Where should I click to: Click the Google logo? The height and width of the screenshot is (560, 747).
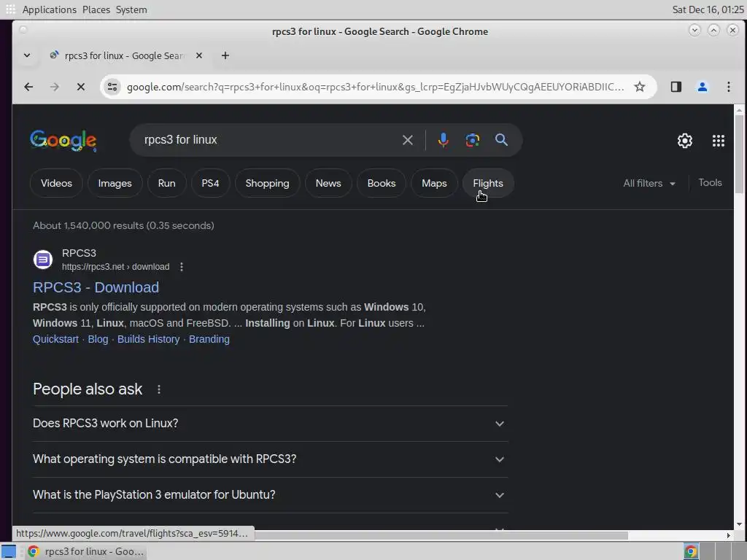[63, 141]
